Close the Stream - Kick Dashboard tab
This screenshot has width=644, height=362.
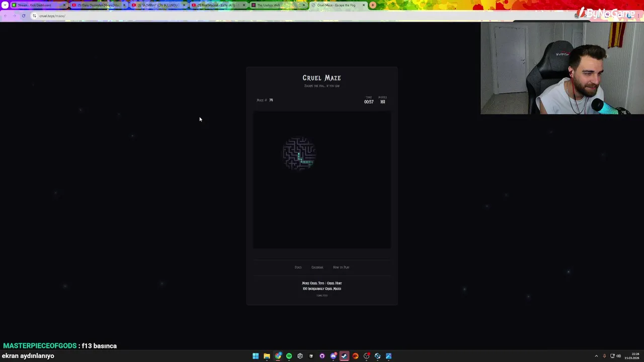(64, 5)
